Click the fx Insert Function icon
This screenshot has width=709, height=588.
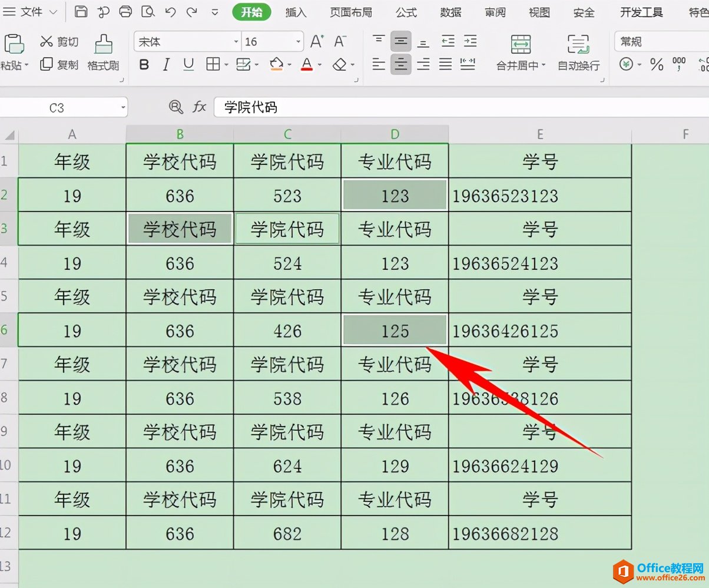[x=200, y=107]
